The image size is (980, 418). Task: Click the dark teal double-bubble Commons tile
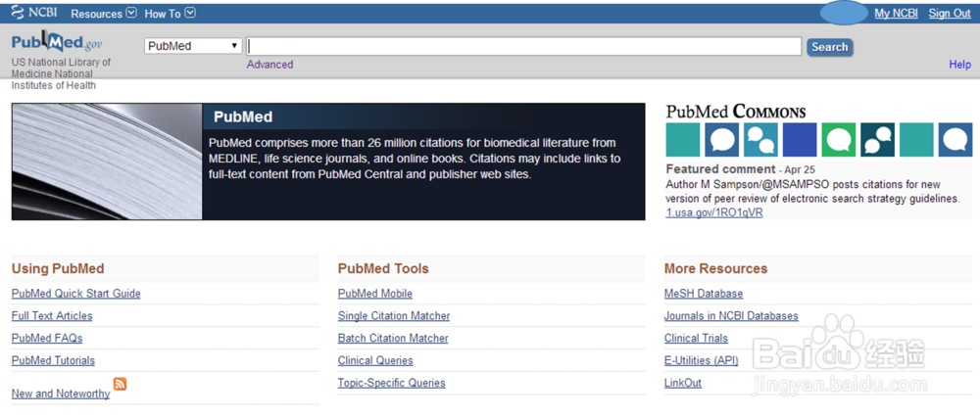(877, 140)
